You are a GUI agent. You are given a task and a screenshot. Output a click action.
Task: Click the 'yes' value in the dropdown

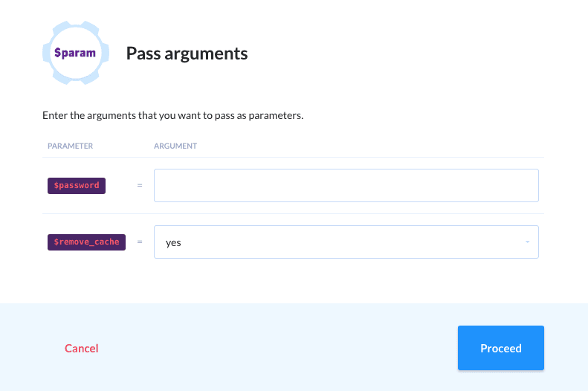(x=173, y=242)
